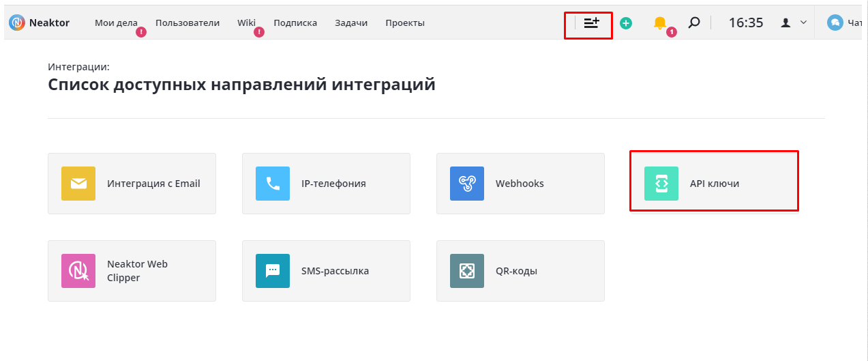Open the Подписка page
Screen dimensions: 868x361
(x=295, y=23)
